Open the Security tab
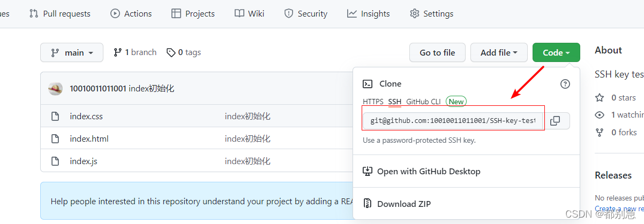 (305, 14)
